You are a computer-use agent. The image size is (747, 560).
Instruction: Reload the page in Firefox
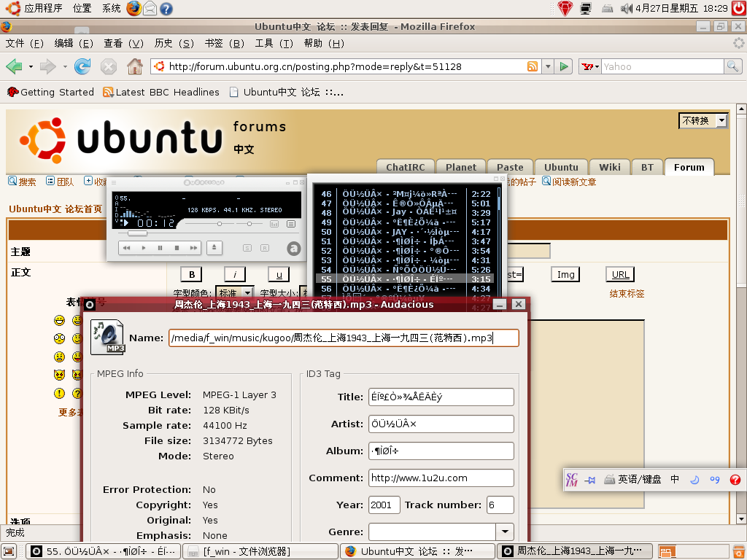[x=82, y=66]
